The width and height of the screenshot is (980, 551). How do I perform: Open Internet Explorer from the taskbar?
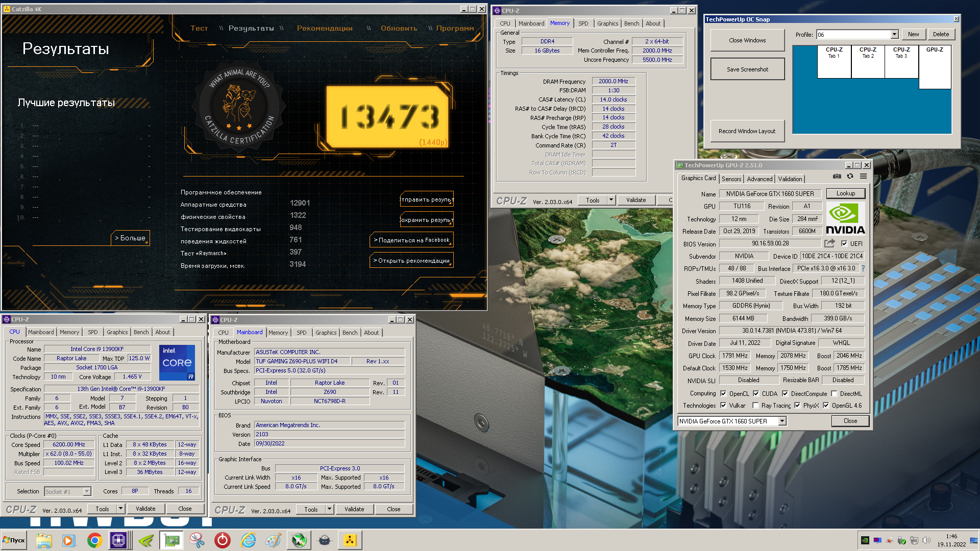(x=248, y=540)
